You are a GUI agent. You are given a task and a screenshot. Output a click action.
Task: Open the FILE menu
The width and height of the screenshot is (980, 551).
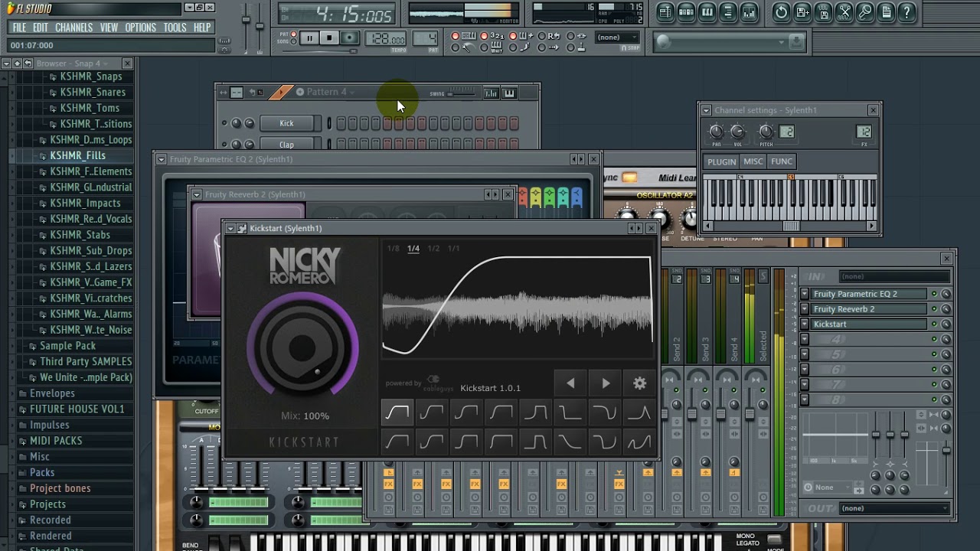(x=19, y=28)
